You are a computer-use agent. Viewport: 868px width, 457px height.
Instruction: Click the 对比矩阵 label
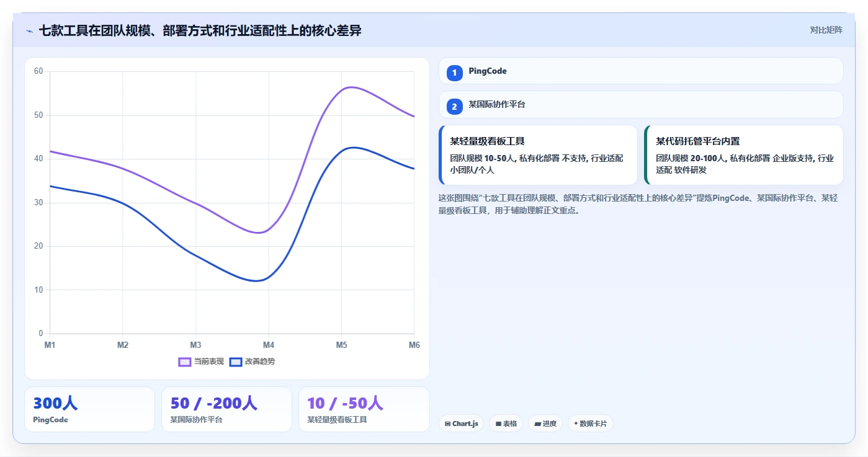point(826,30)
